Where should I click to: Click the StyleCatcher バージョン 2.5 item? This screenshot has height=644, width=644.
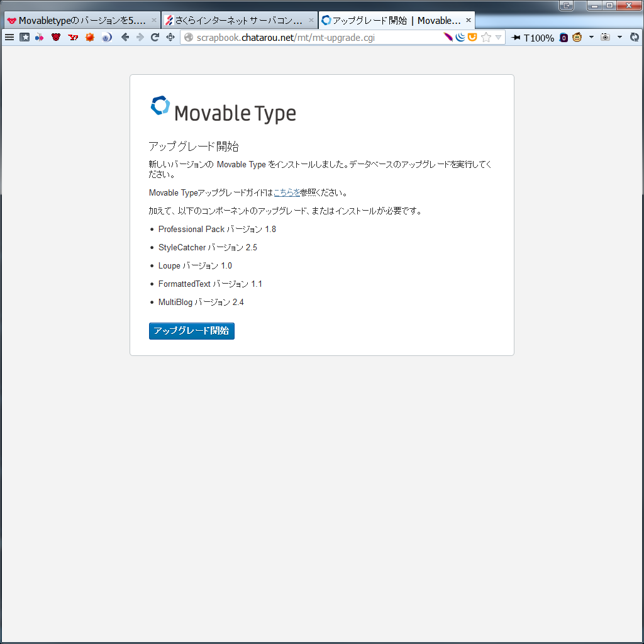(x=208, y=247)
